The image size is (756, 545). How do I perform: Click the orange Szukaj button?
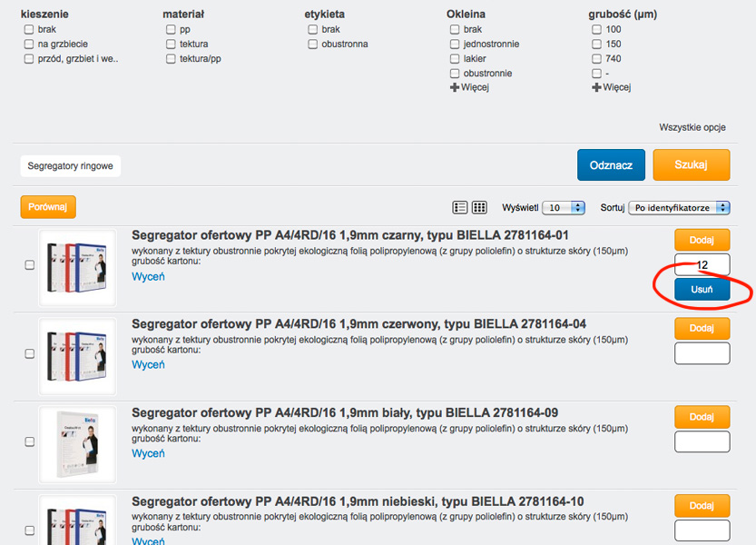click(692, 165)
